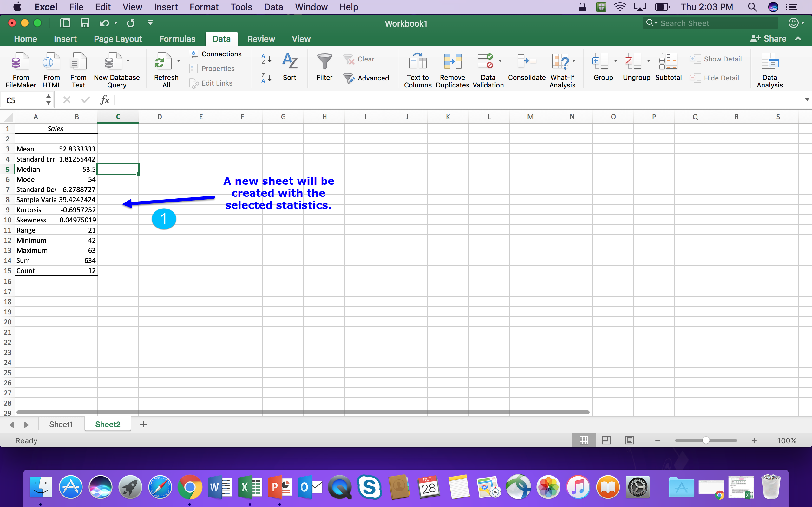812x507 pixels.
Task: Switch to Normal view in status bar
Action: click(584, 440)
